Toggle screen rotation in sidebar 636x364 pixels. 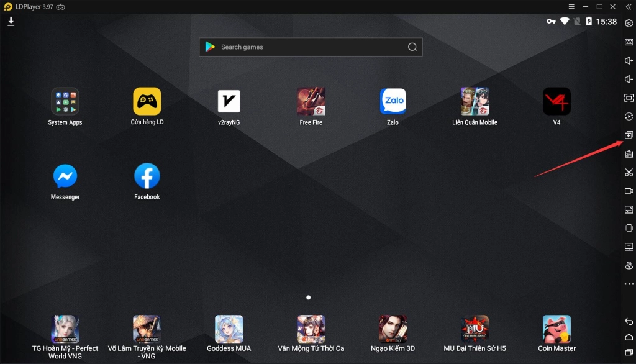629,229
